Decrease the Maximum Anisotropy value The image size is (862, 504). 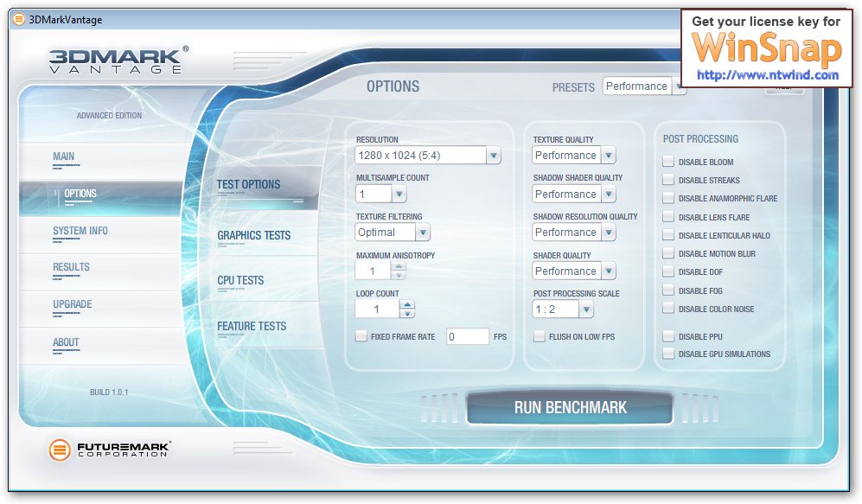click(x=399, y=275)
